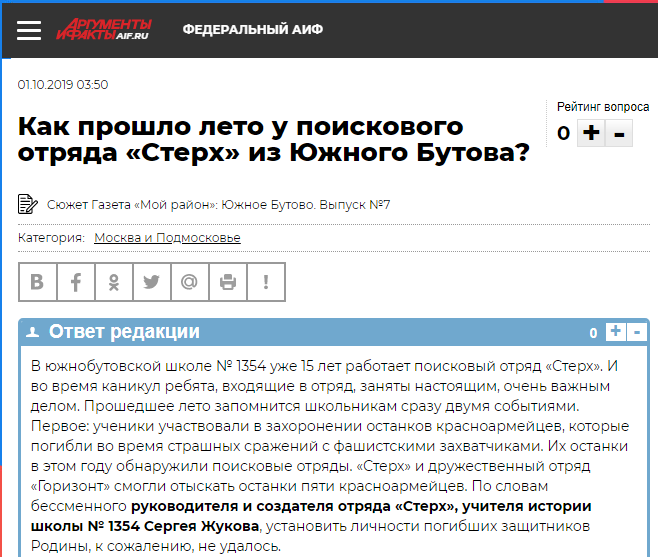Report an error with exclamation icon
Screen dimensions: 658x557
[265, 282]
